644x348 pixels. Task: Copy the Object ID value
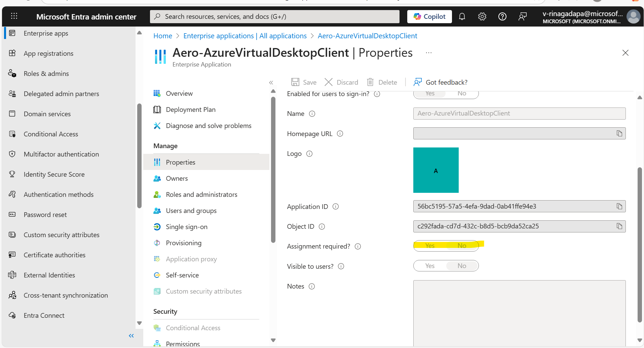(620, 226)
